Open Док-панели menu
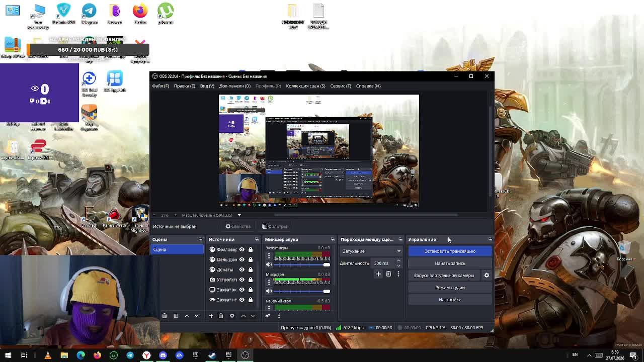644x362 pixels. (x=234, y=86)
